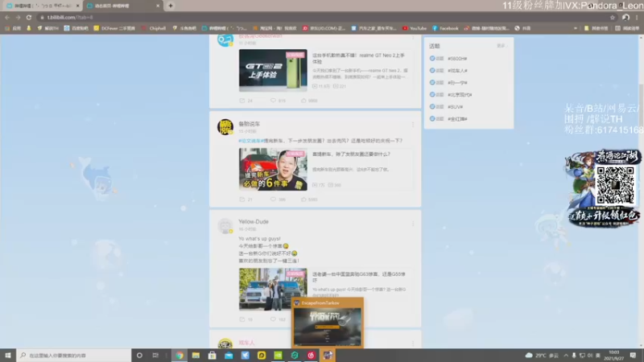Open Cortana from the taskbar
The height and width of the screenshot is (362, 644).
[x=139, y=356]
